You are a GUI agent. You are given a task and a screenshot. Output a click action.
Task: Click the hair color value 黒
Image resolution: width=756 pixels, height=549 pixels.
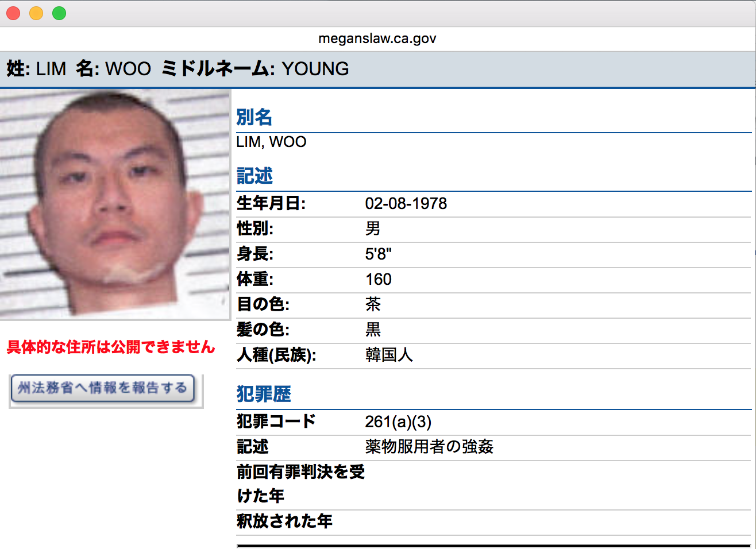pyautogui.click(x=373, y=330)
